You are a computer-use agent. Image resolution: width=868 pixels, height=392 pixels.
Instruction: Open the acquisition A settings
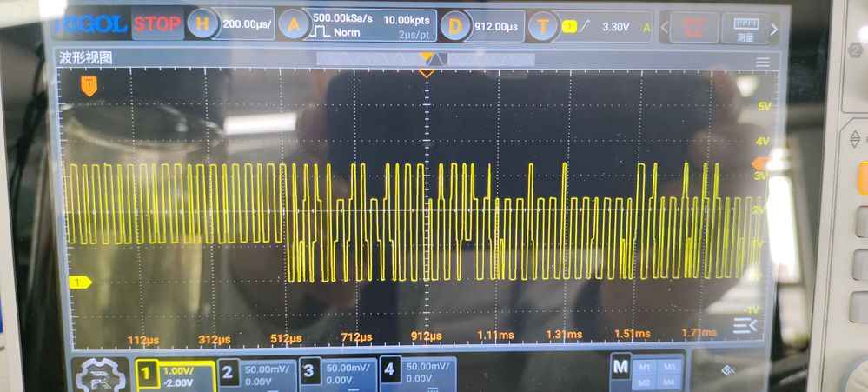coord(293,25)
